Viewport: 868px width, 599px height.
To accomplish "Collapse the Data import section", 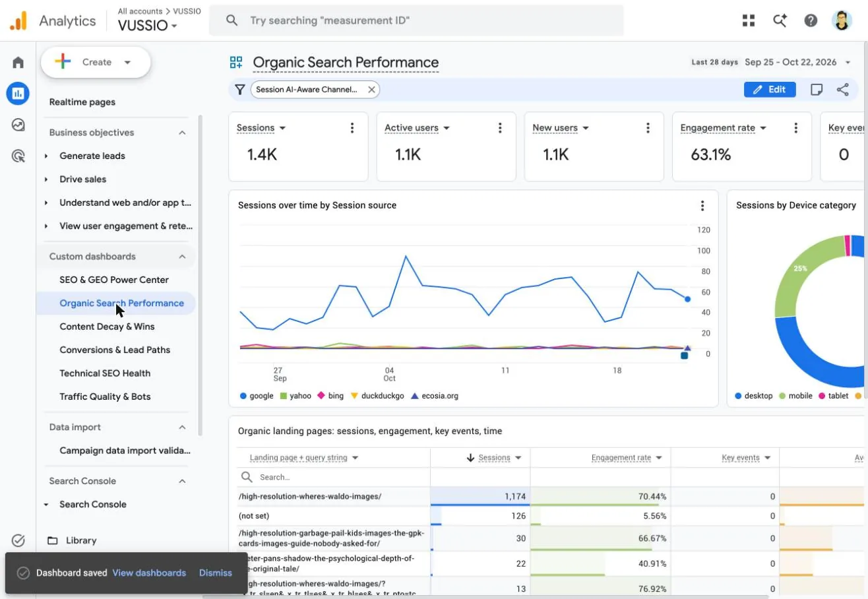I will (x=182, y=427).
